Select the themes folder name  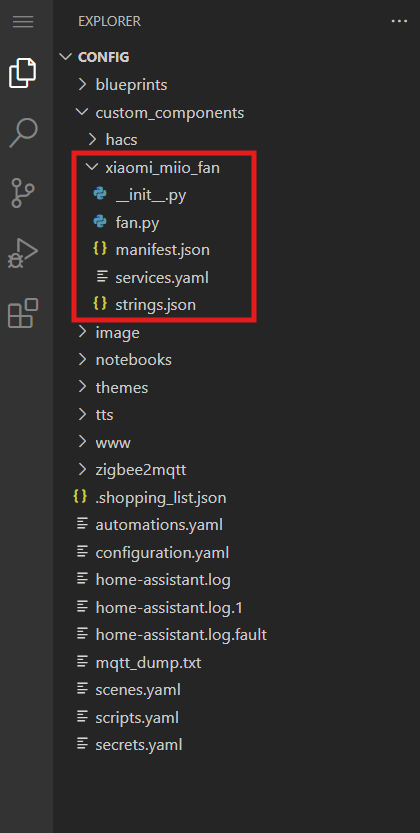point(122,387)
